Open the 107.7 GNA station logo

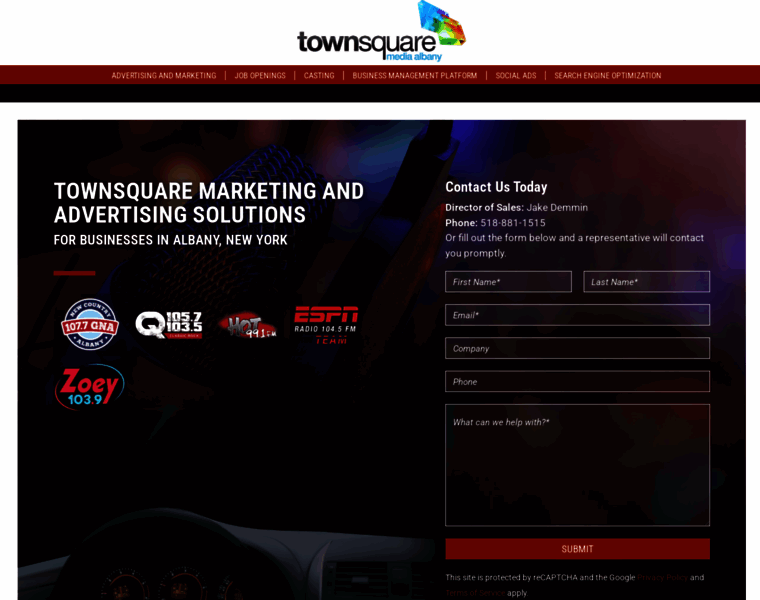(x=90, y=324)
